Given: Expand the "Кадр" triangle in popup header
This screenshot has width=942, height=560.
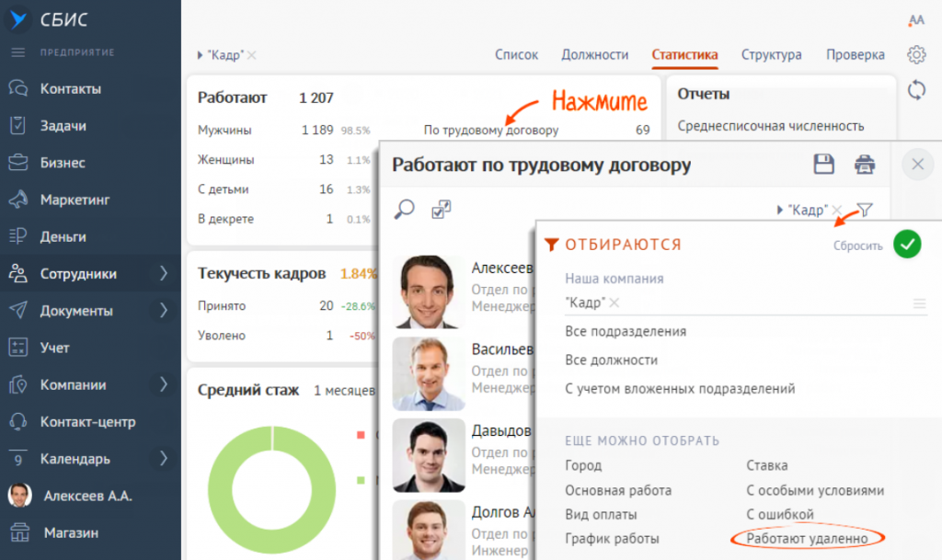Looking at the screenshot, I should [x=780, y=210].
